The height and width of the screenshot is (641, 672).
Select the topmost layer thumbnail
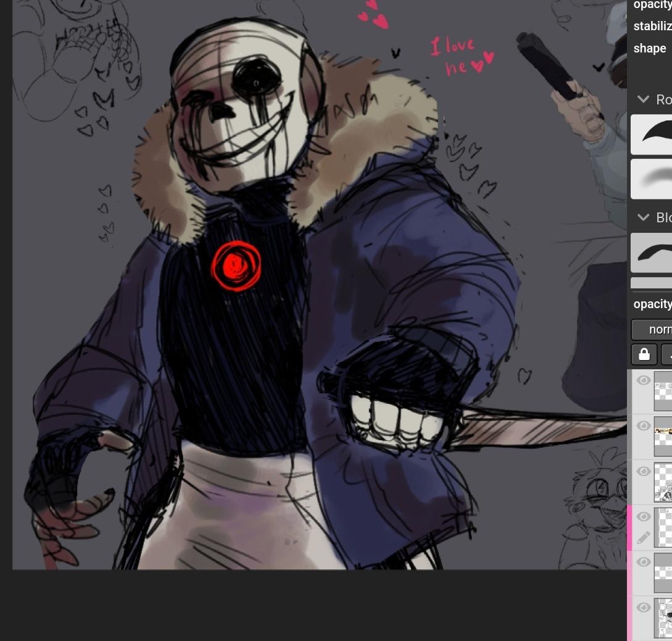[663, 391]
